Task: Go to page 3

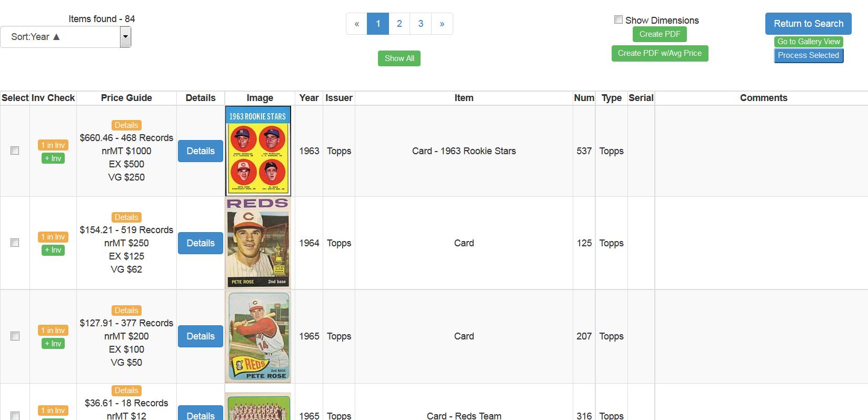Action: click(421, 24)
